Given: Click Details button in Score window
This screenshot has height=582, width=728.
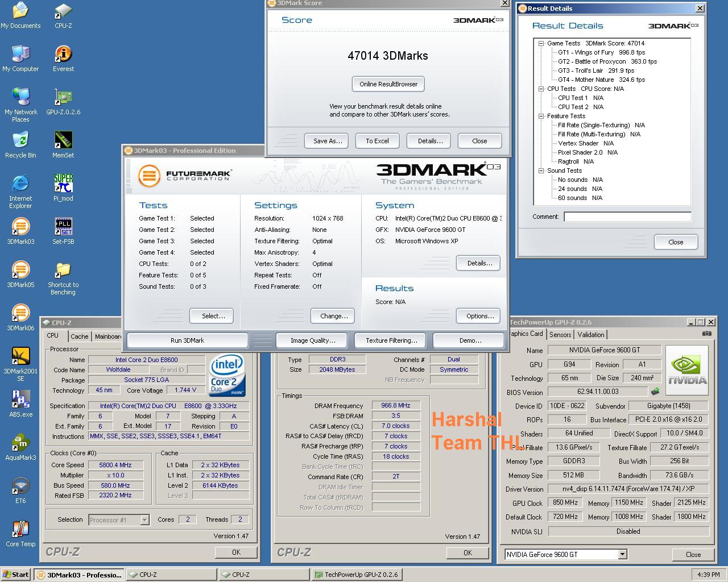Looking at the screenshot, I should point(430,141).
